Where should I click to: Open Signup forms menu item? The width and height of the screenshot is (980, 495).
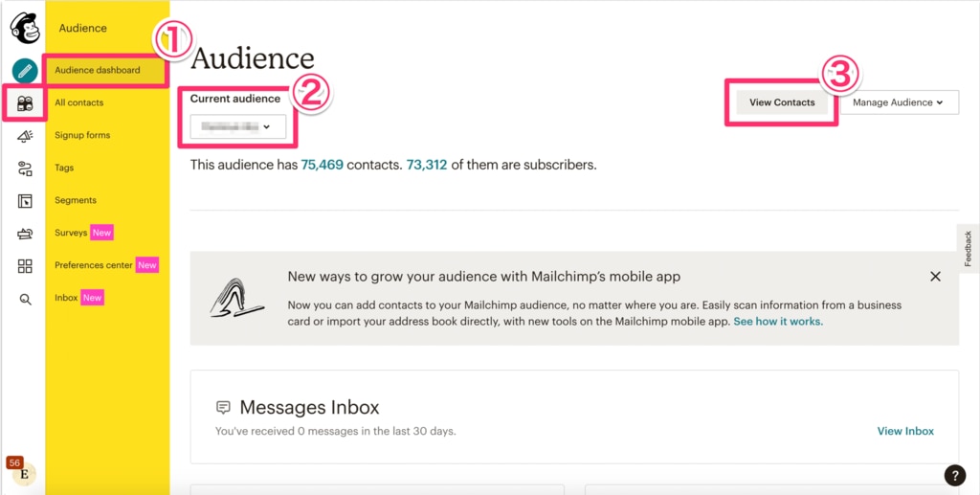click(x=82, y=135)
